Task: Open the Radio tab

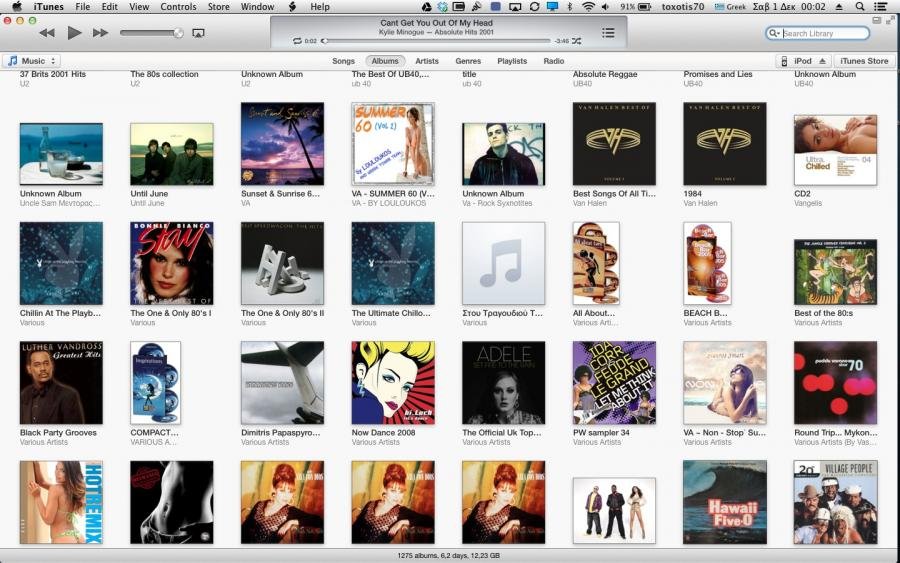Action: click(554, 61)
